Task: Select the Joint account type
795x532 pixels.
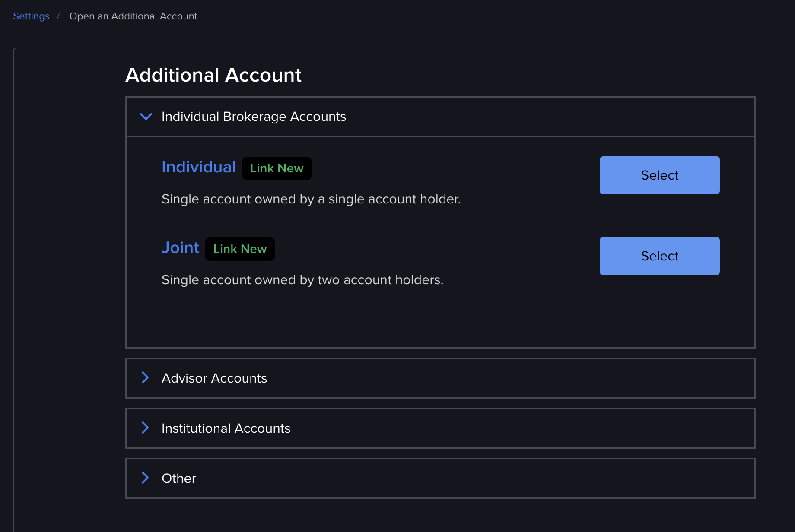Action: 659,256
